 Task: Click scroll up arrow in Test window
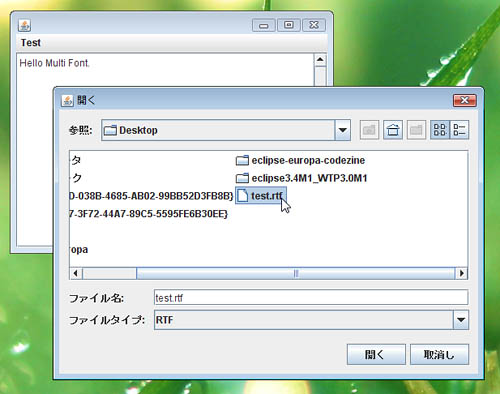coord(320,60)
